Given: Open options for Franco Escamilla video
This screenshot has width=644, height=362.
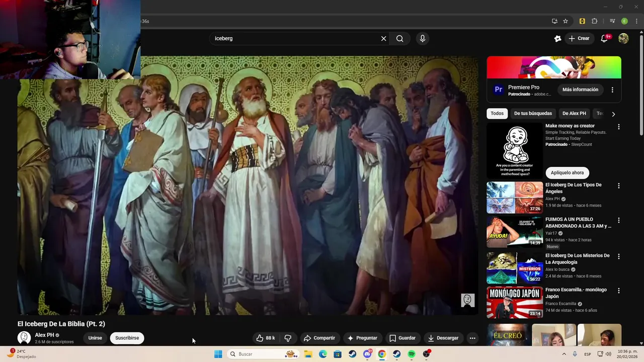Looking at the screenshot, I should point(619,291).
